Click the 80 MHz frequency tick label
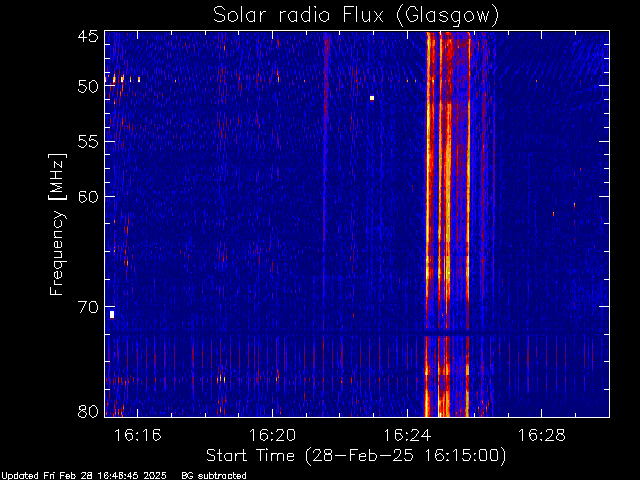This screenshot has width=640, height=480. click(88, 411)
